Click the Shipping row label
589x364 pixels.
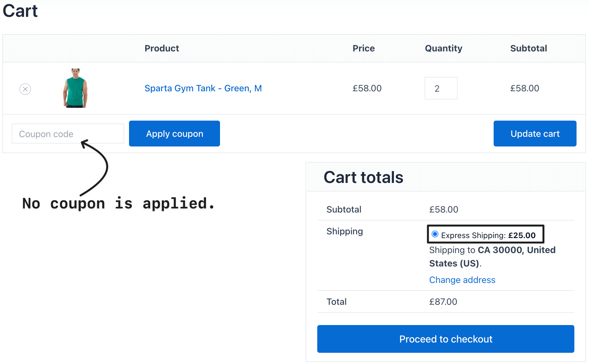point(345,232)
